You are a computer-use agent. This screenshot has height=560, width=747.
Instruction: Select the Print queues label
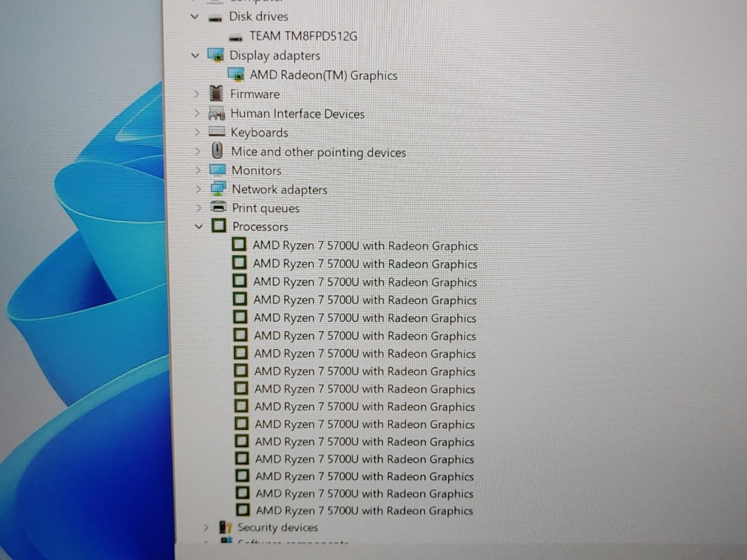pos(266,208)
